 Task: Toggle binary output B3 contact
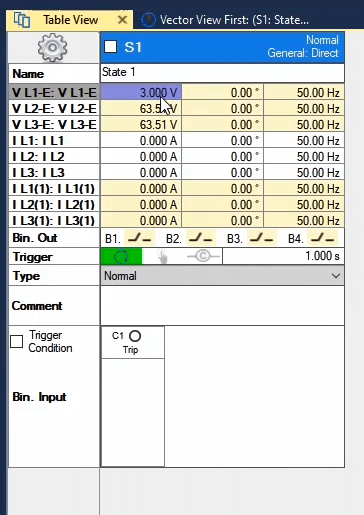coord(261,238)
